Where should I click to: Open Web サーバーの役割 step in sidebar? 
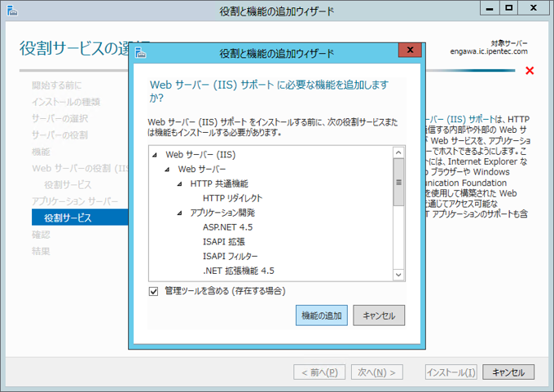coord(80,168)
